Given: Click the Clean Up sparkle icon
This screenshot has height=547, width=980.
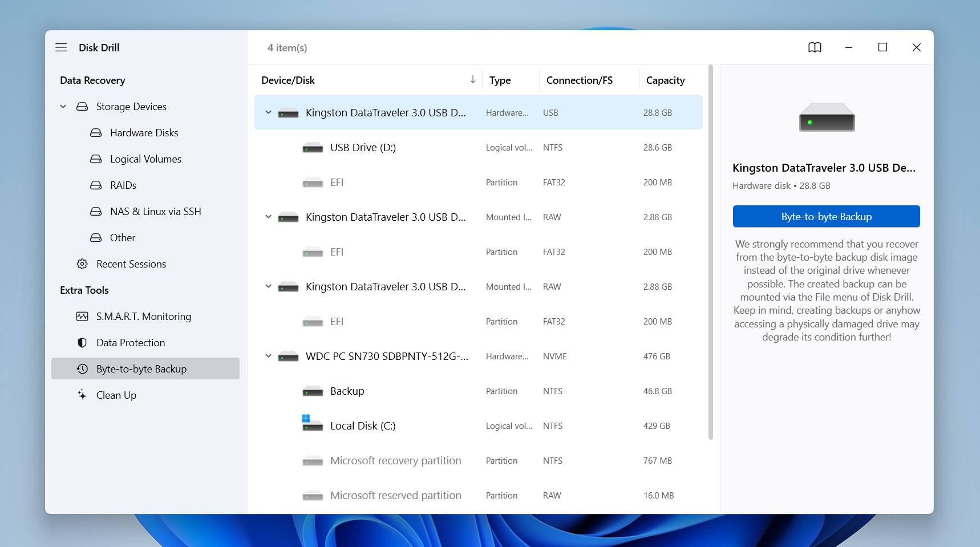Looking at the screenshot, I should (x=82, y=395).
